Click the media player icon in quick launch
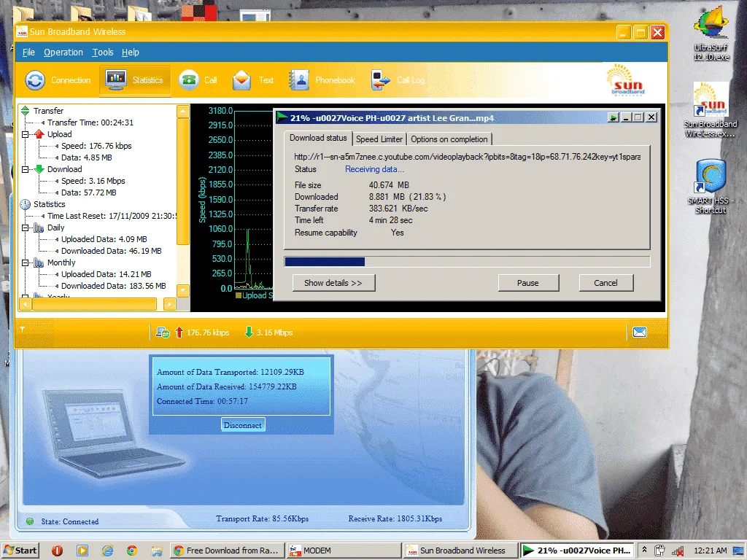Screen dimensions: 747x560 [82, 551]
